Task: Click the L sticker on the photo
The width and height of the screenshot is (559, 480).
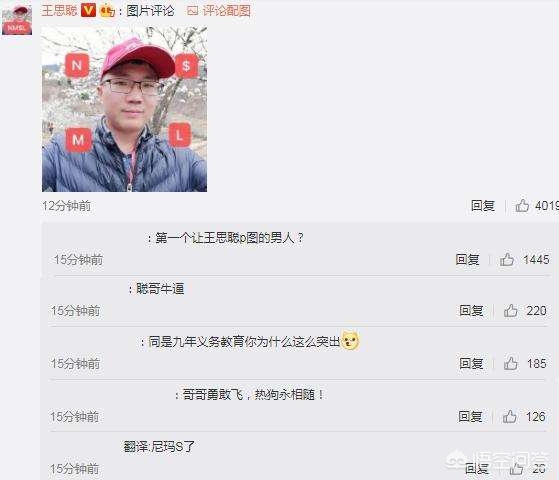Action: coord(179,135)
